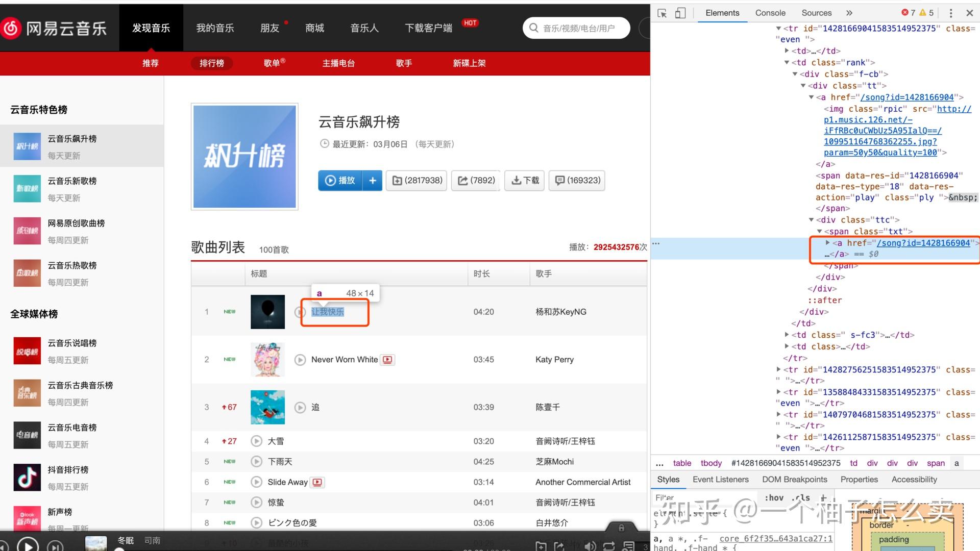This screenshot has height=551, width=980.
Task: Open the 我的音乐 top menu item
Action: [215, 28]
